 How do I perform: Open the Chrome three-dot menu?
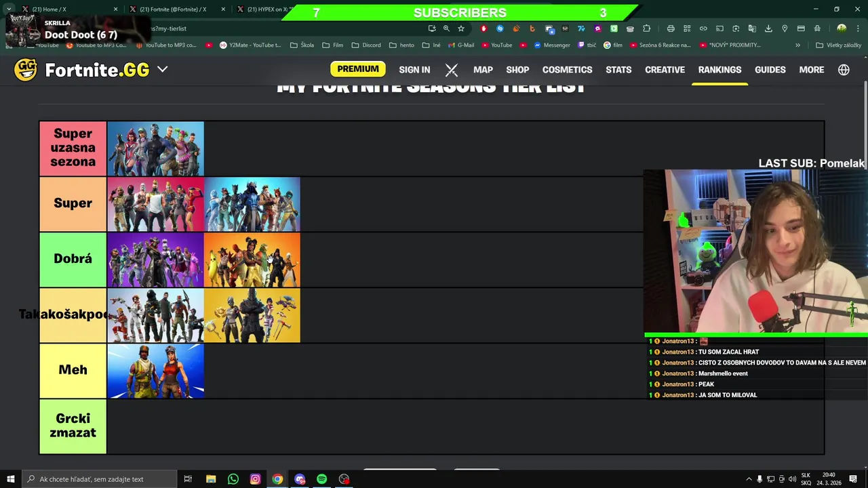click(x=858, y=28)
